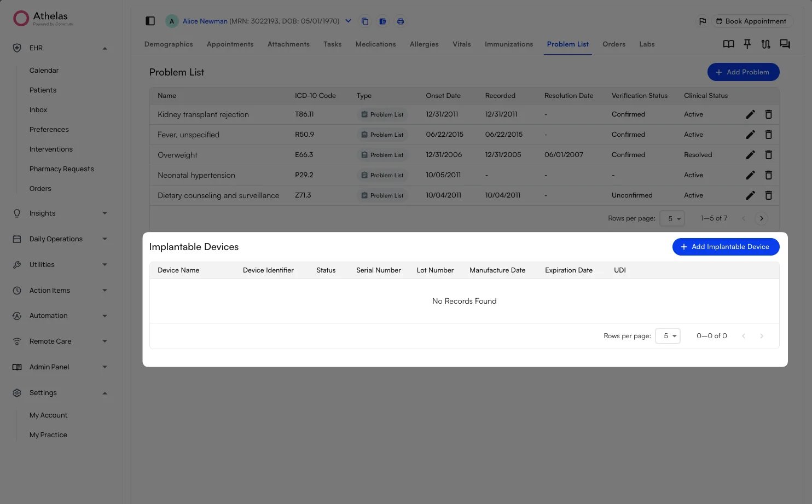Viewport: 812px width, 504px height.
Task: Switch to the Appointments tab
Action: [x=230, y=44]
